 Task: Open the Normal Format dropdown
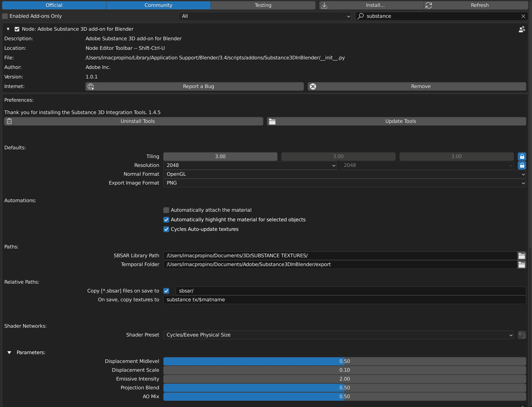point(344,174)
